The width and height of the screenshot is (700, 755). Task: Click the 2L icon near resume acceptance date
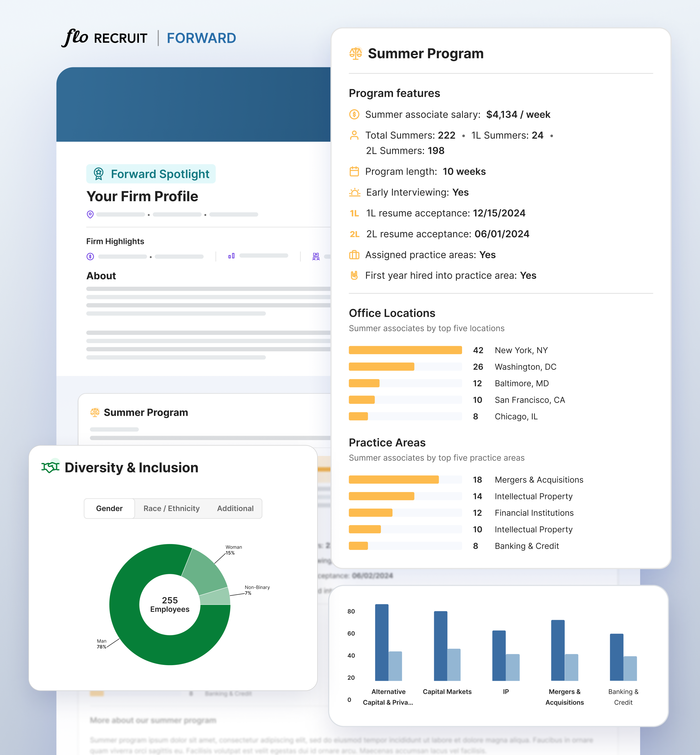(355, 234)
